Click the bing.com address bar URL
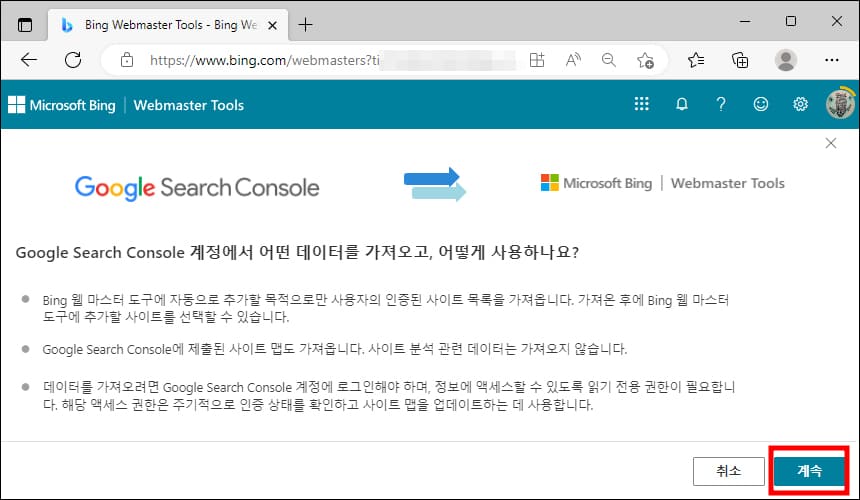This screenshot has width=860, height=500. [x=264, y=60]
